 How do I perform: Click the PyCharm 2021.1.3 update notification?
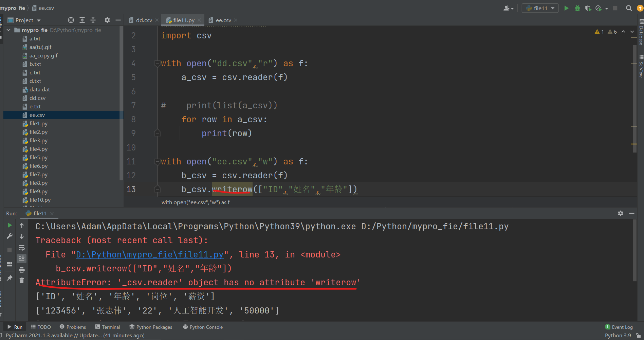point(75,335)
